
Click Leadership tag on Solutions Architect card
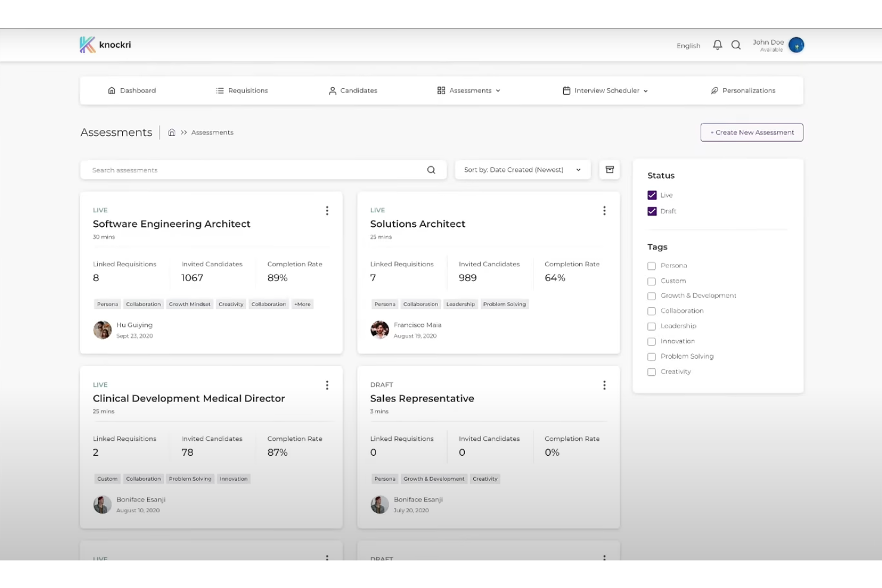[x=461, y=304]
